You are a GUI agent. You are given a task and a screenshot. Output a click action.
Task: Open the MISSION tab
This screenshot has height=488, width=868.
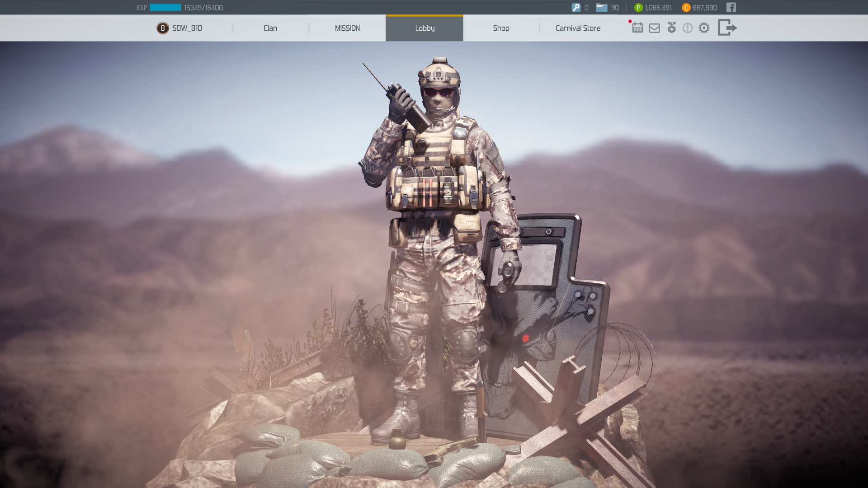click(347, 28)
